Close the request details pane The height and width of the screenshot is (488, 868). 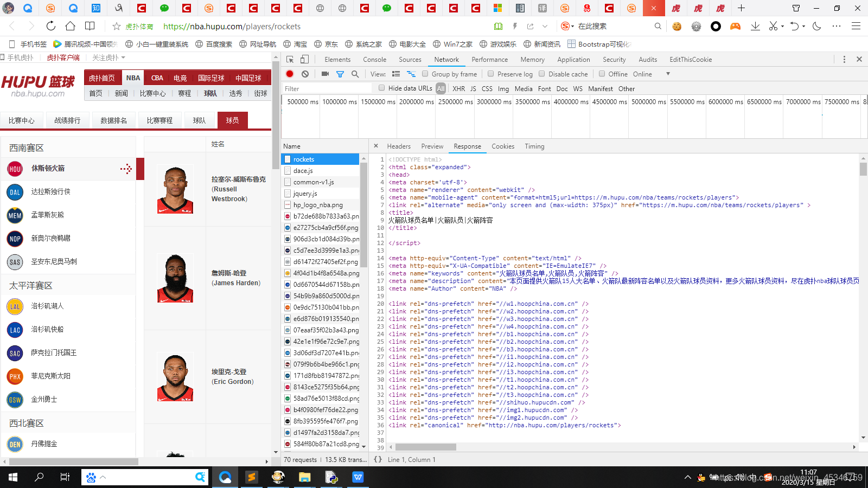375,146
